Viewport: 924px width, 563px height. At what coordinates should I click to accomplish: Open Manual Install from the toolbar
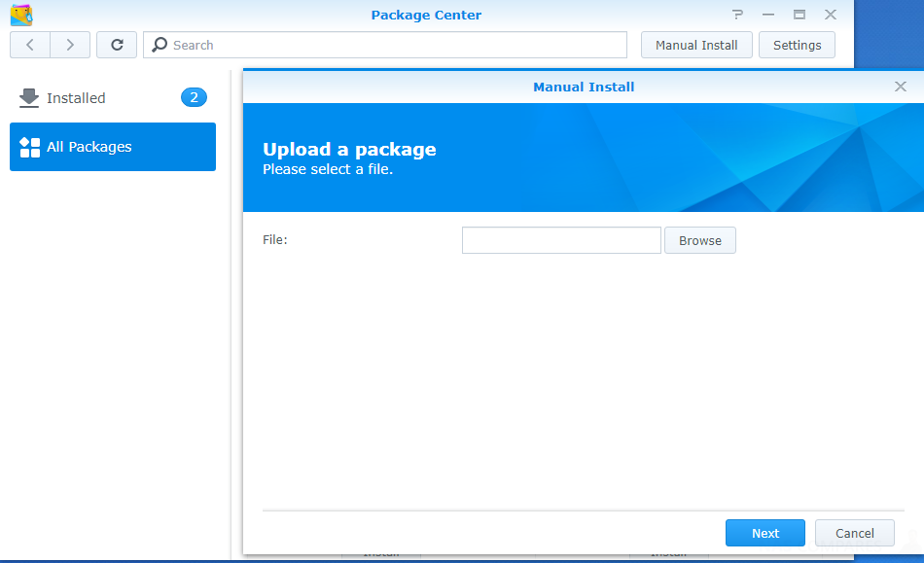click(696, 45)
